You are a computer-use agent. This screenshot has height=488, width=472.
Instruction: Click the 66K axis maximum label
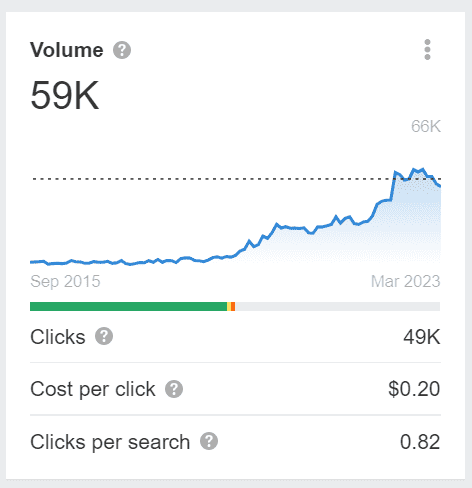click(426, 126)
